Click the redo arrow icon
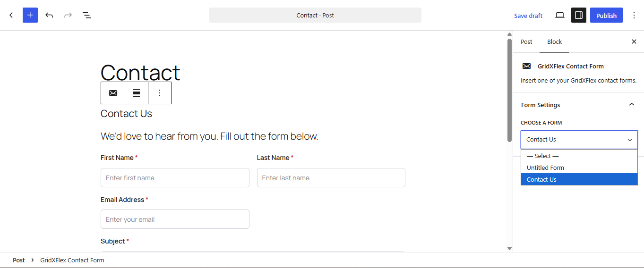 click(68, 15)
